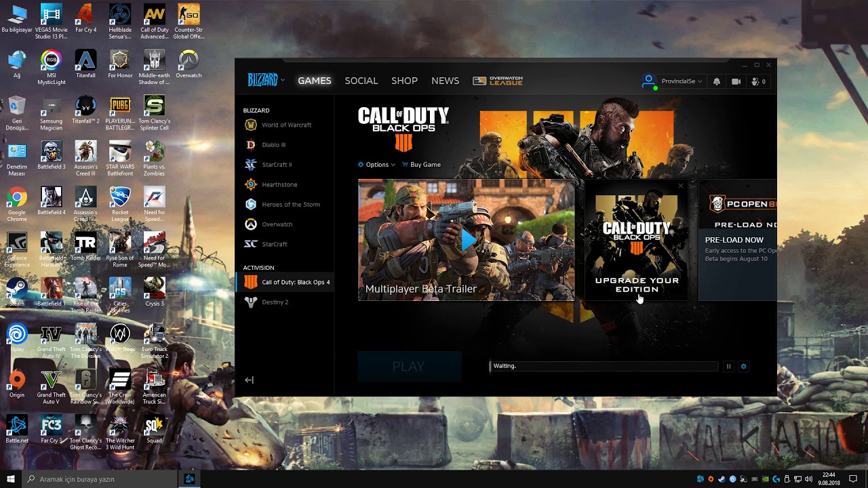Select the Battle.net desktop icon
Viewport: 868px width, 488px height.
click(x=17, y=430)
